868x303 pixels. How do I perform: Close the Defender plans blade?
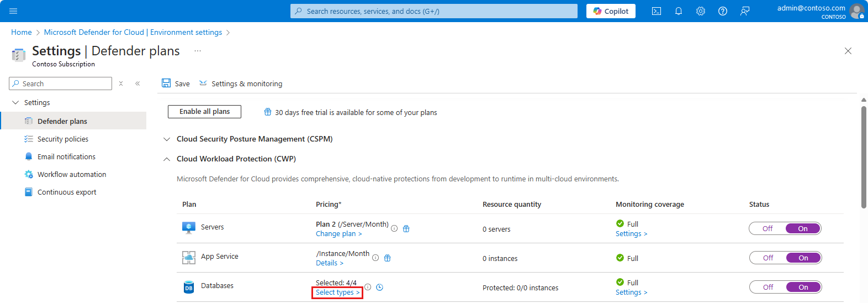[848, 51]
